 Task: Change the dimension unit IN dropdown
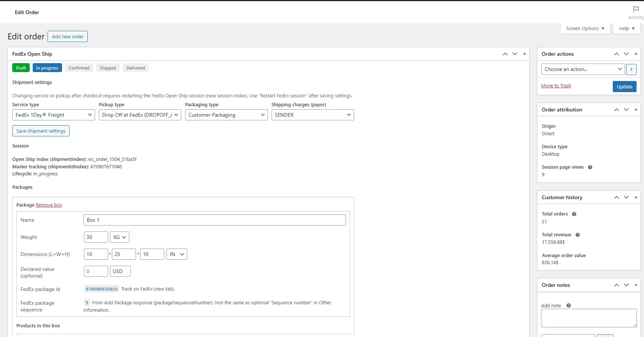tap(177, 254)
